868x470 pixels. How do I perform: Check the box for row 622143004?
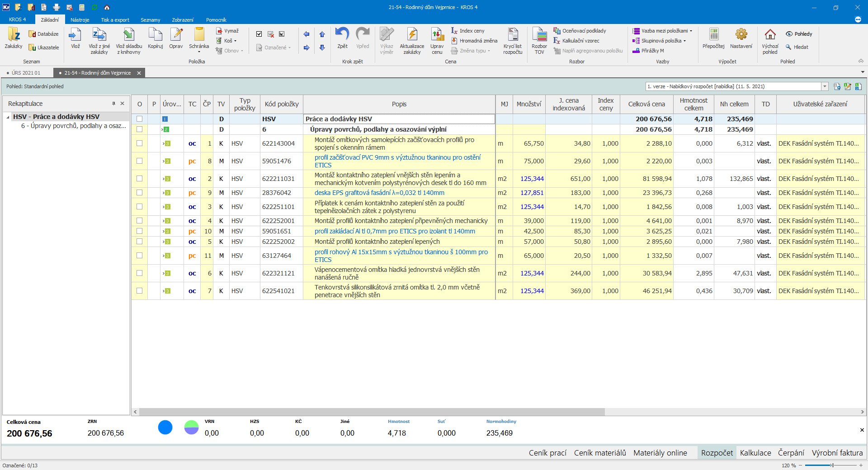coord(139,143)
